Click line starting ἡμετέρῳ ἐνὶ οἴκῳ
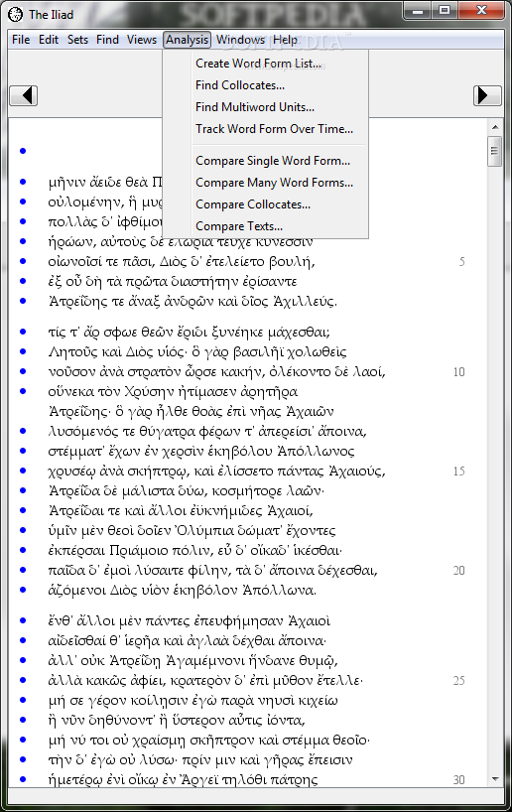This screenshot has width=512, height=812. tap(184, 779)
